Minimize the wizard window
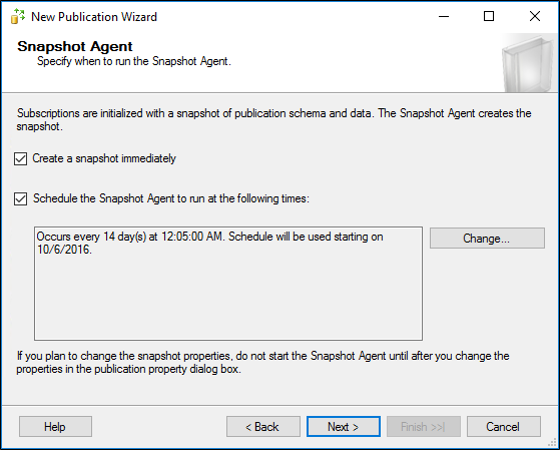This screenshot has height=450, width=560. pos(444,16)
